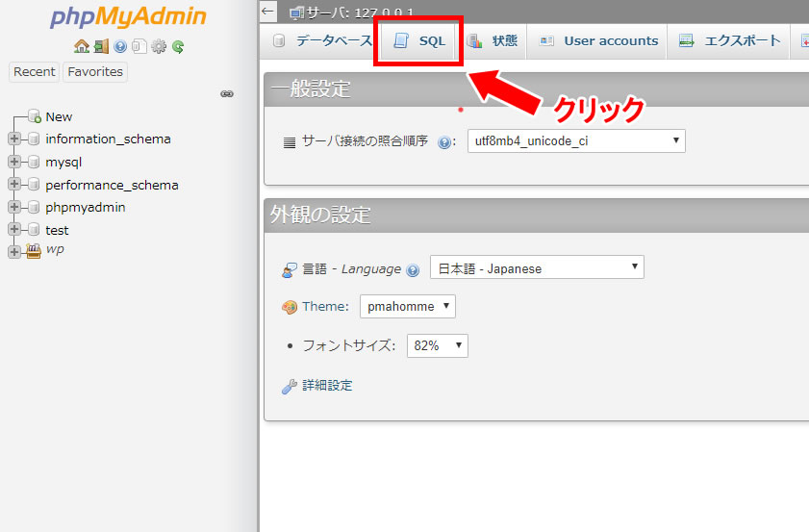Expand the information_schema database node
Image resolution: width=809 pixels, height=532 pixels.
tap(14, 139)
